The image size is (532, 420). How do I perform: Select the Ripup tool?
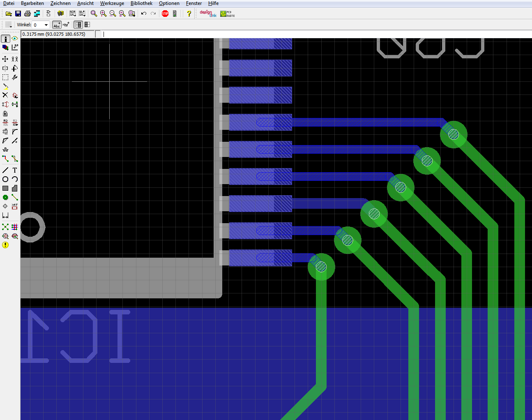click(15, 159)
